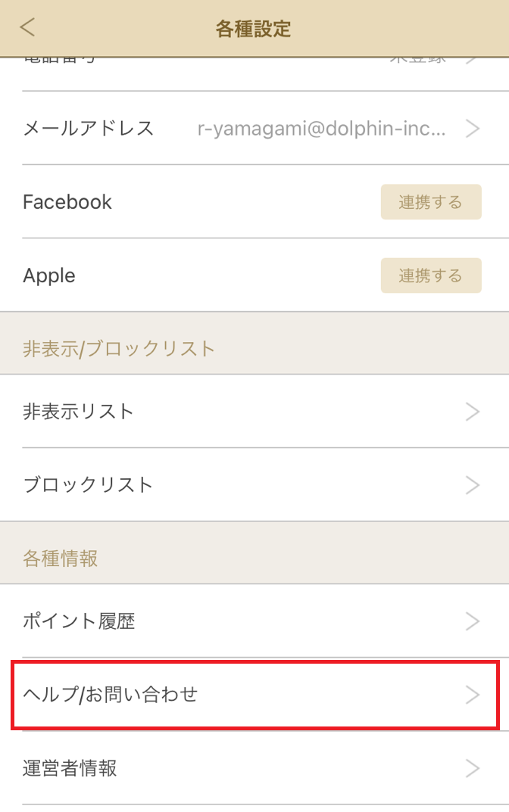Image resolution: width=509 pixels, height=812 pixels.
Task: Open 運営者情報 entry
Action: pos(254,768)
